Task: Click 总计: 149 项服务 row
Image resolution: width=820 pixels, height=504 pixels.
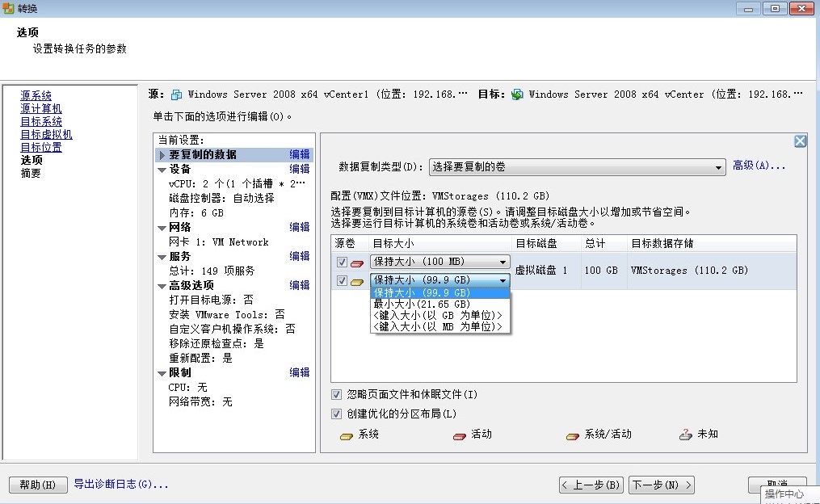Action: click(x=212, y=271)
